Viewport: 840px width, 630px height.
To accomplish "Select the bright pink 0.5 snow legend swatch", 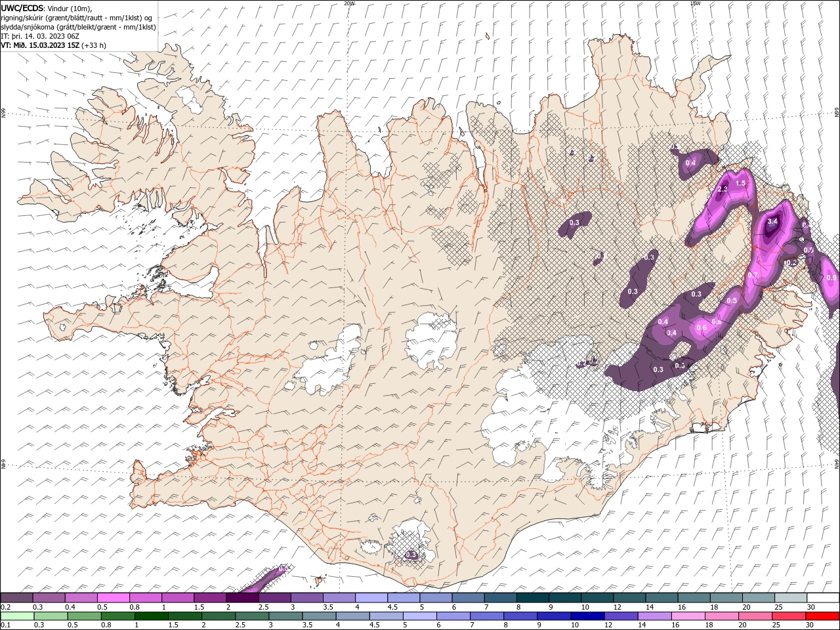I will click(113, 598).
